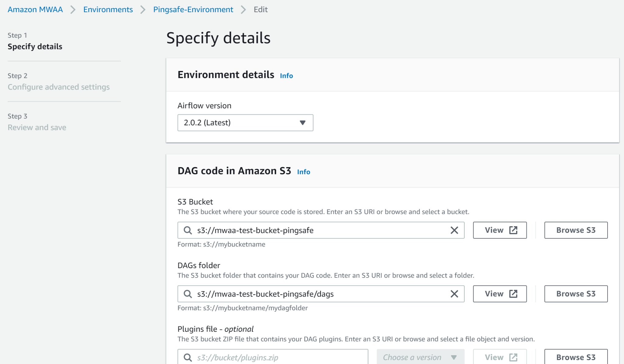Click View button for Plugins file
Image resolution: width=624 pixels, height=364 pixels.
(500, 357)
